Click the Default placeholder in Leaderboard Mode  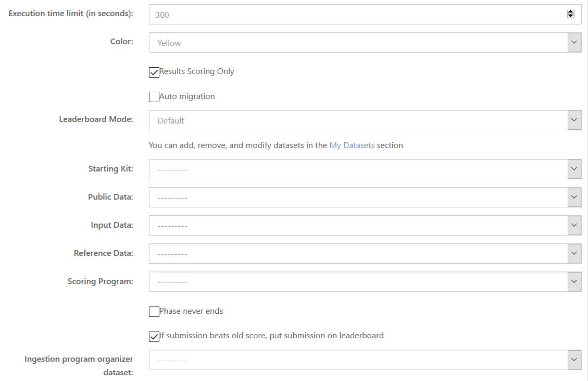170,120
